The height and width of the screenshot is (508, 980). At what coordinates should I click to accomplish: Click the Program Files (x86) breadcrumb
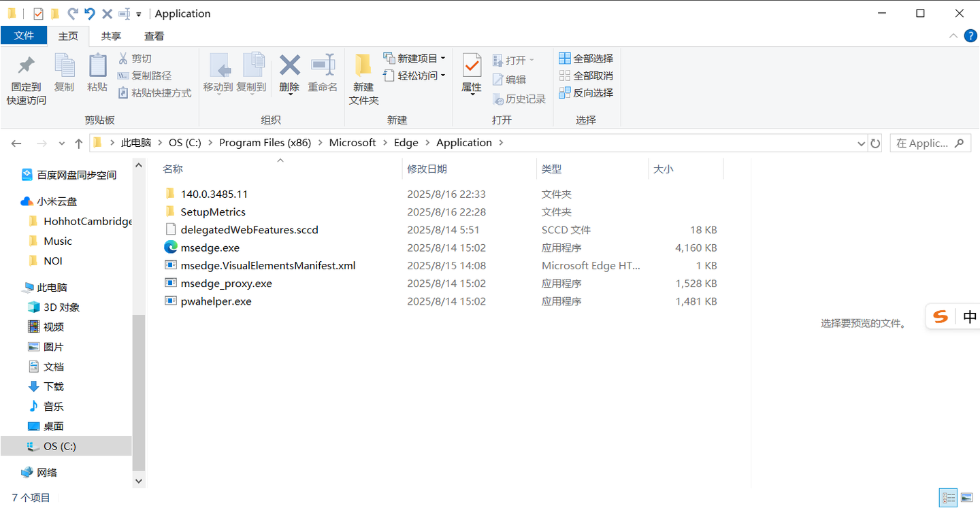(265, 143)
